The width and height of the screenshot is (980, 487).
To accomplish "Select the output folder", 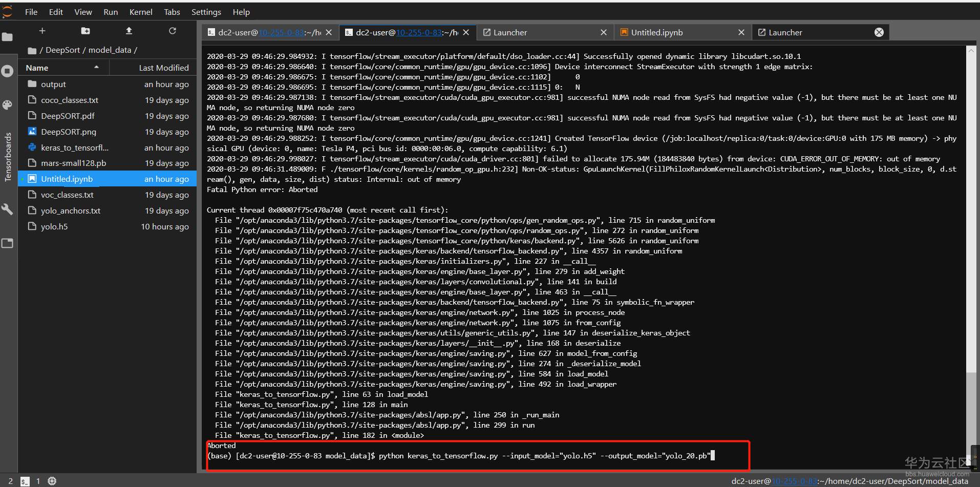I will click(x=108, y=84).
